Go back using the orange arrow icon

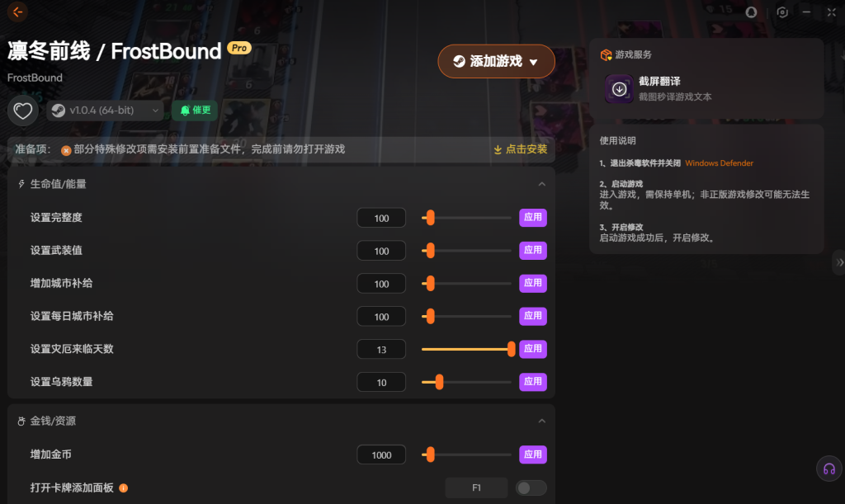[17, 12]
